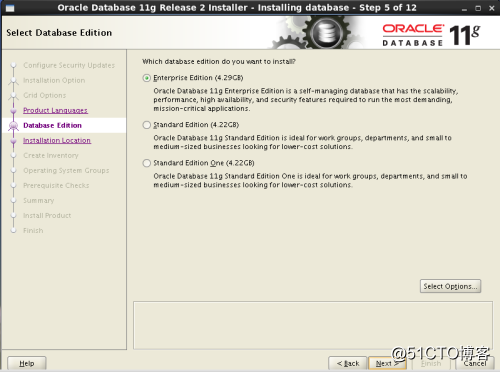Image resolution: width=500 pixels, height=372 pixels.
Task: Click the Install Product step label
Action: point(47,215)
